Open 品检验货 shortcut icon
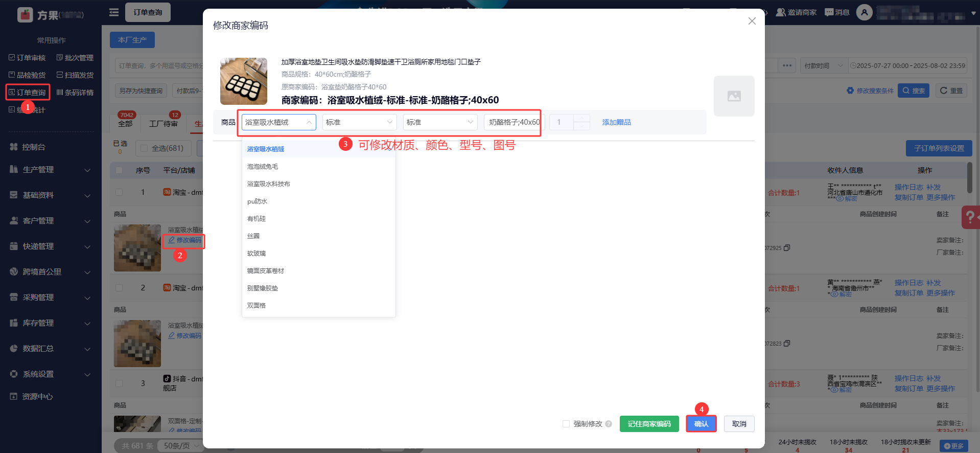The image size is (980, 453). tap(12, 75)
